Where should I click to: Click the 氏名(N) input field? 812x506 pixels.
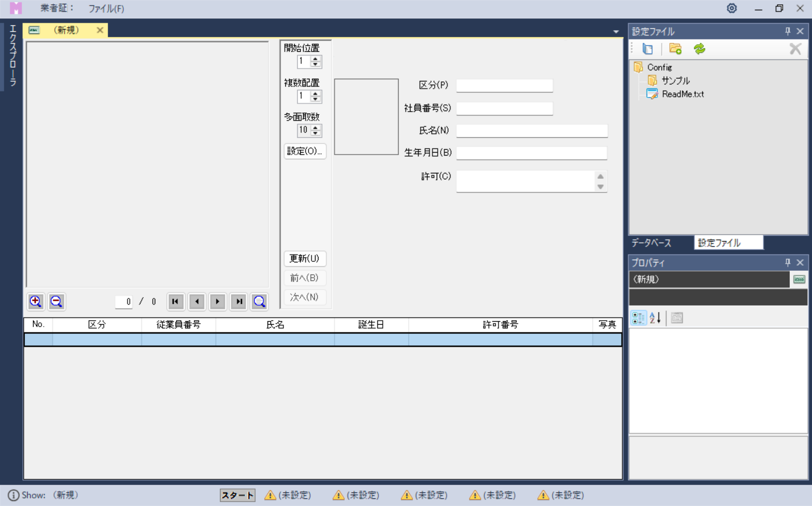click(x=532, y=131)
